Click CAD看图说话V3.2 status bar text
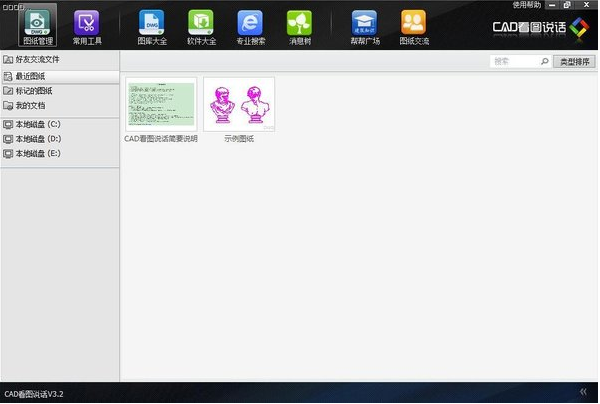The width and height of the screenshot is (600, 404). click(x=34, y=394)
